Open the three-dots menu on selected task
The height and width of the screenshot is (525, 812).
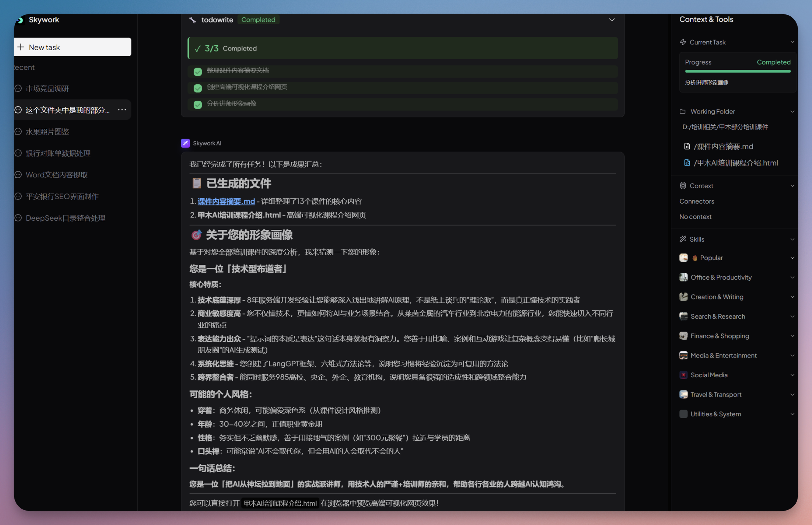[122, 110]
